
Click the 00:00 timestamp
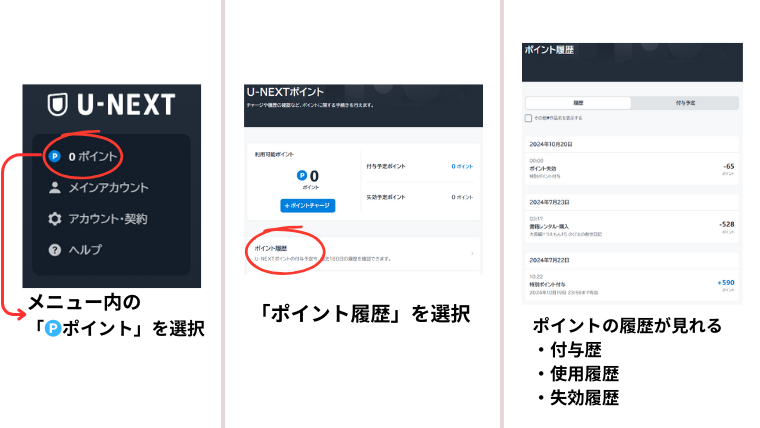point(536,161)
